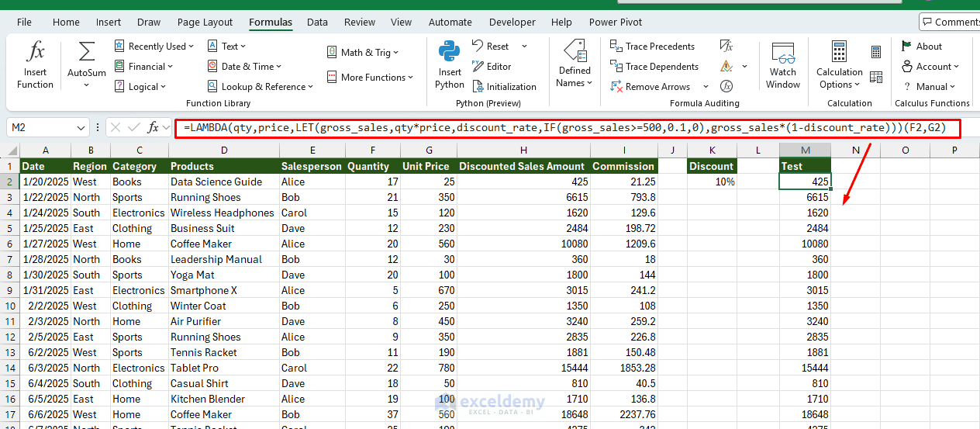Click the Calculate Sheet icon

[876, 77]
